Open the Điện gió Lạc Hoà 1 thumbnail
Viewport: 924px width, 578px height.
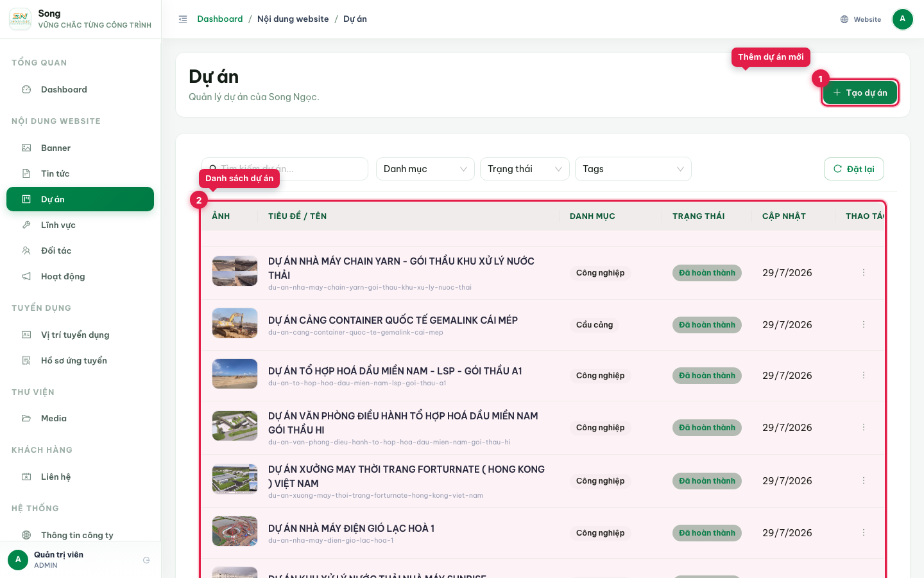click(235, 531)
